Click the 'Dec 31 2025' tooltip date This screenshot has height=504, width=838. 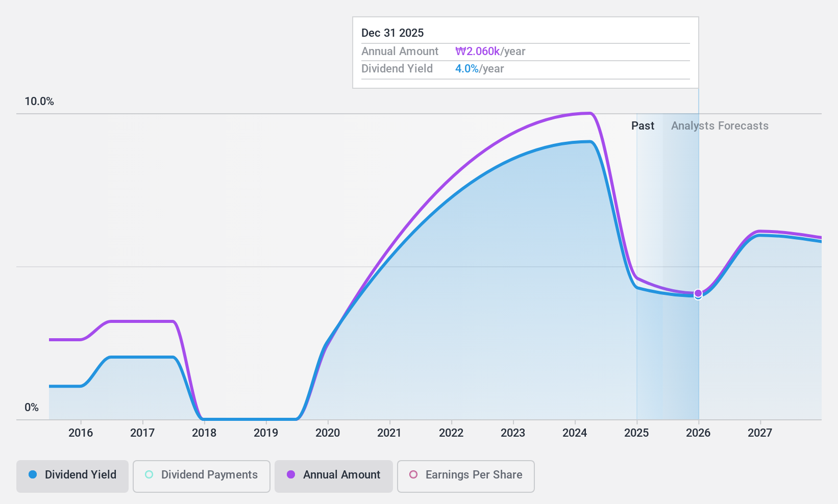[392, 33]
